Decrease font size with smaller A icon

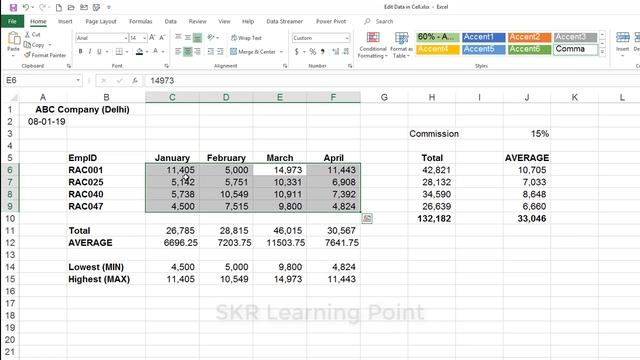pos(162,38)
